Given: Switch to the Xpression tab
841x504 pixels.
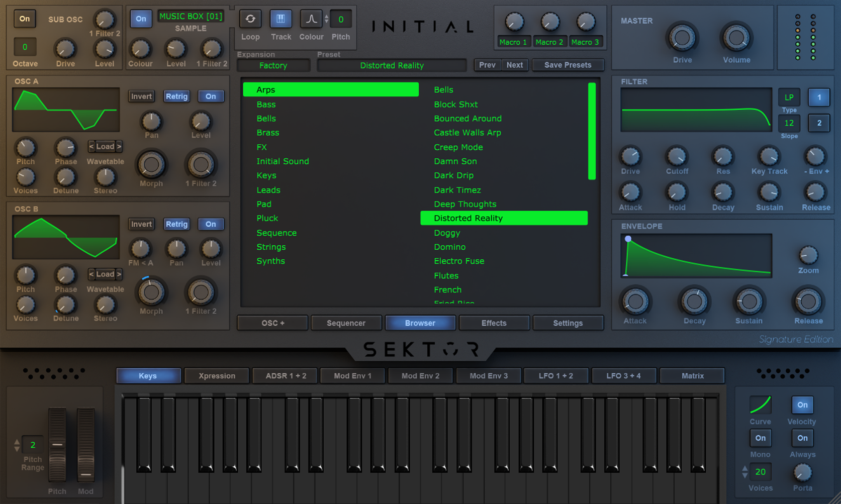Looking at the screenshot, I should coord(216,375).
